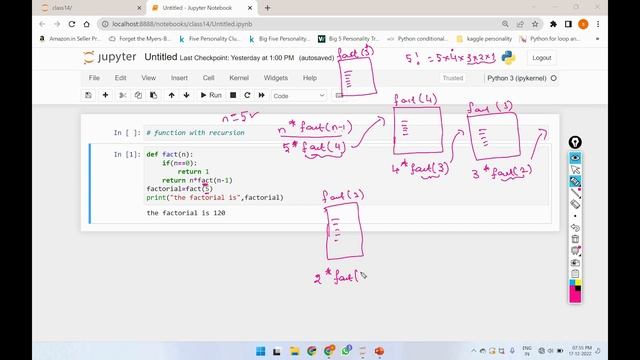Take a screenshot with the camera icon
This screenshot has height=360, width=640.
pos(575,262)
